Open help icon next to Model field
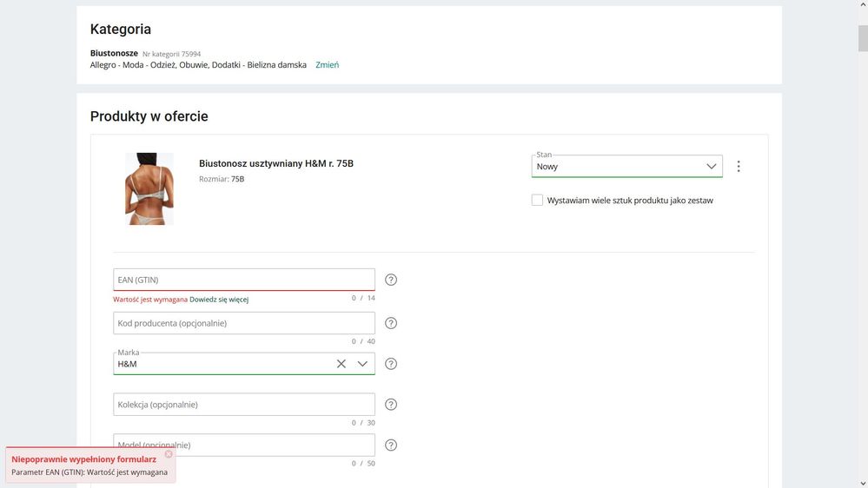This screenshot has height=488, width=868. tap(391, 445)
